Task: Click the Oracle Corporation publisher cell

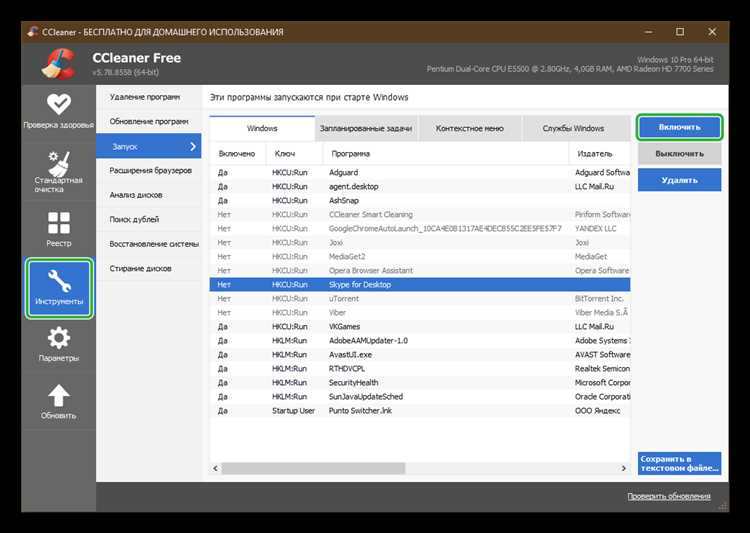Action: click(x=603, y=397)
